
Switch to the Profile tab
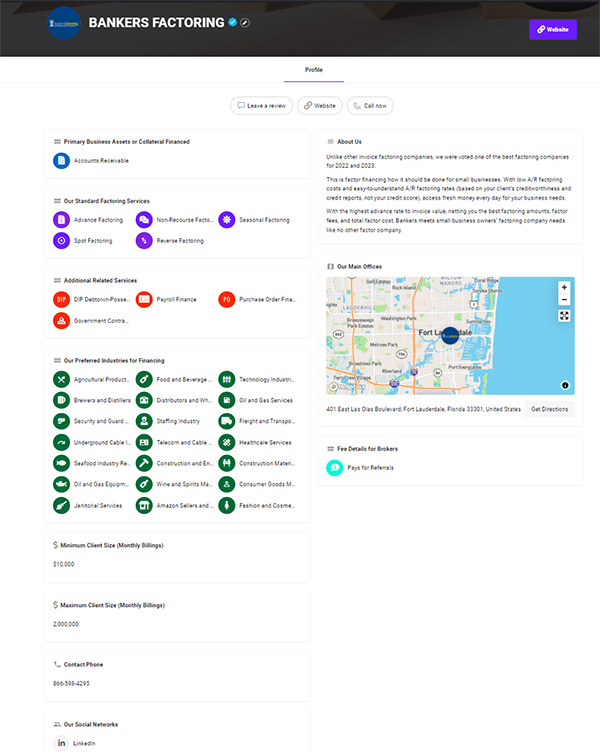pyautogui.click(x=313, y=70)
